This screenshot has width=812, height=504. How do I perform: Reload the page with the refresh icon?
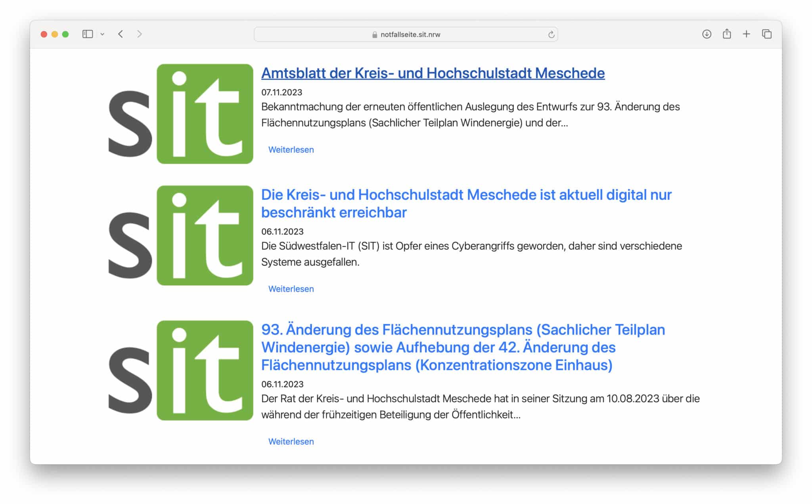pyautogui.click(x=551, y=34)
